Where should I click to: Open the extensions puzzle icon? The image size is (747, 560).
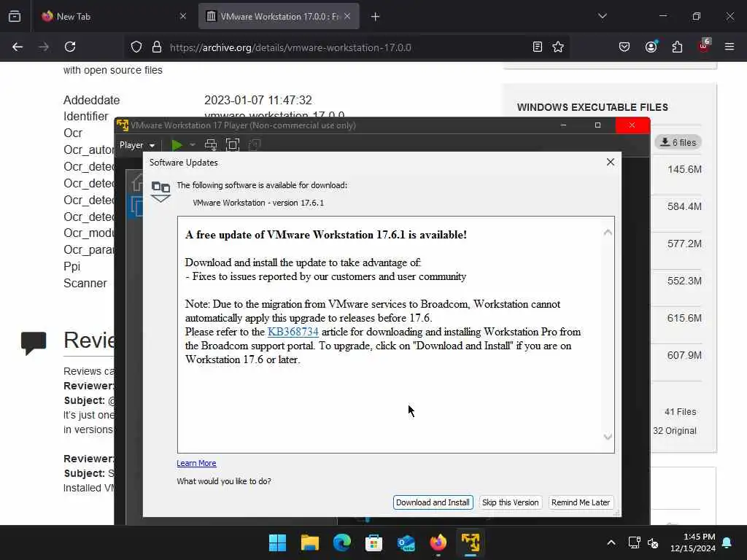coord(677,47)
